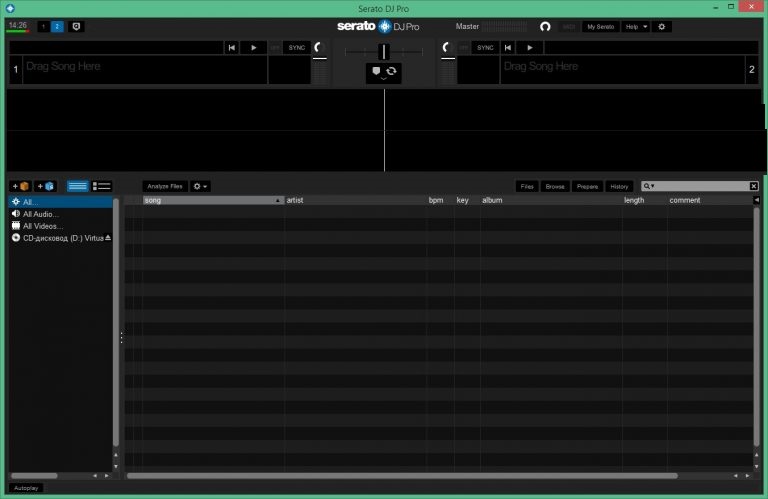The width and height of the screenshot is (768, 499).
Task: Open analysis settings gear dropdown
Action: [x=200, y=186]
